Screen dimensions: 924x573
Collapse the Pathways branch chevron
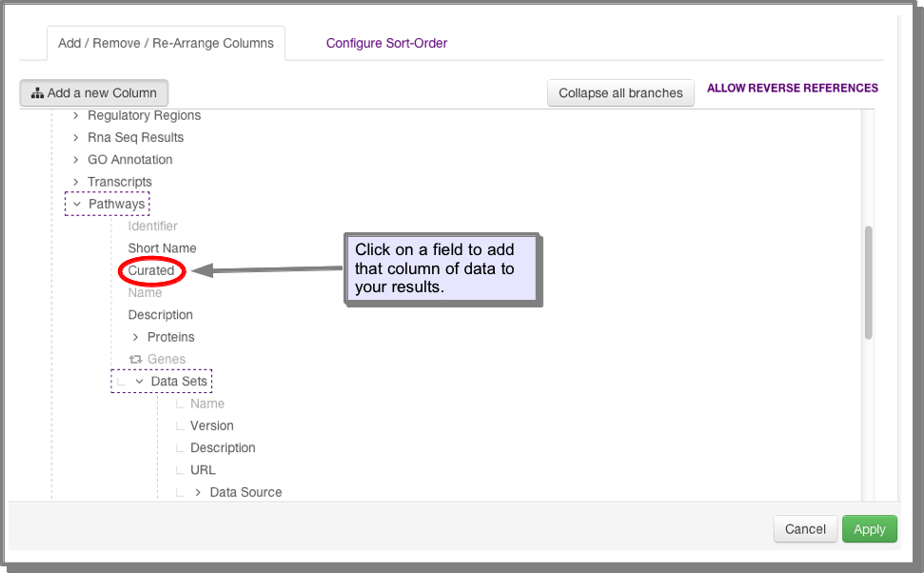(x=77, y=204)
